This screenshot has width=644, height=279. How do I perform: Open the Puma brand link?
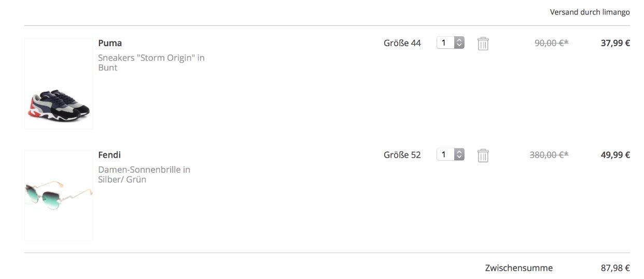pos(110,43)
